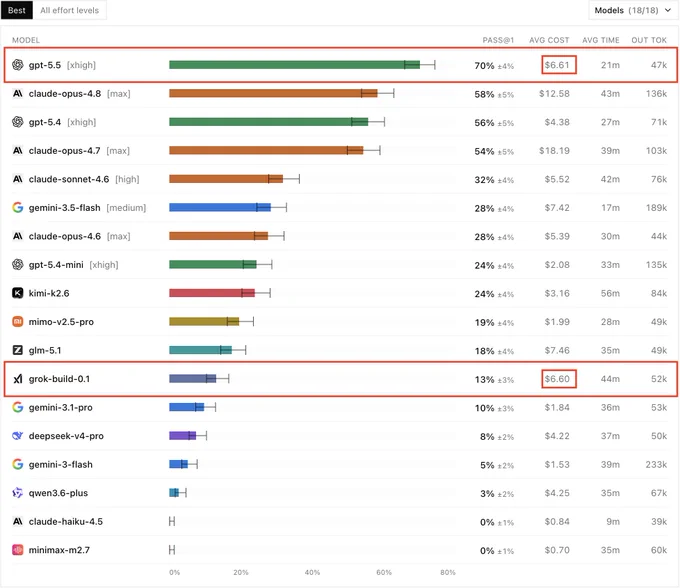Click the Anthropic logo beside claude-opus-4.7
This screenshot has height=588, width=680.
(x=17, y=150)
